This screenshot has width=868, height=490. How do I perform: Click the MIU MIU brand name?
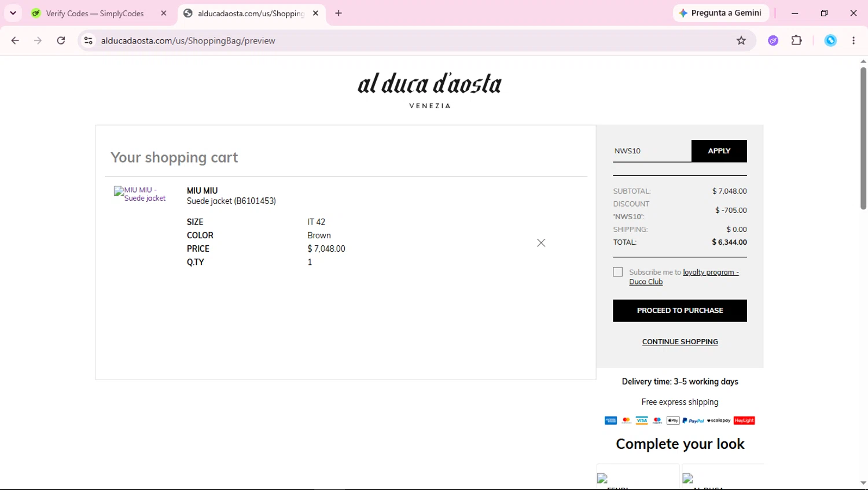[203, 190]
